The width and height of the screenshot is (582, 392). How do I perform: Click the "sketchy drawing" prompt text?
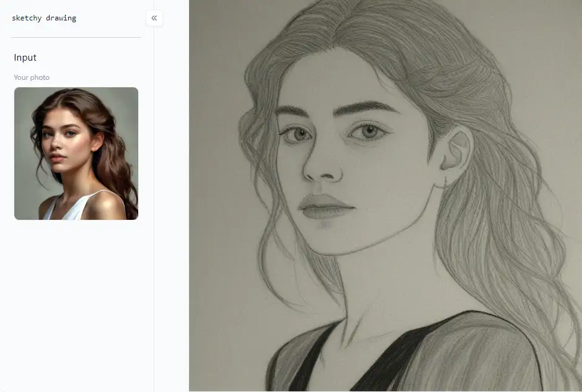click(44, 18)
